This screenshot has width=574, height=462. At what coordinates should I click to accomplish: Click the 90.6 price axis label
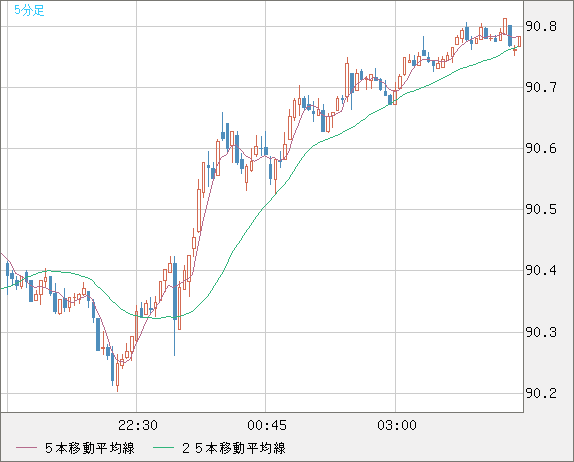pos(541,149)
